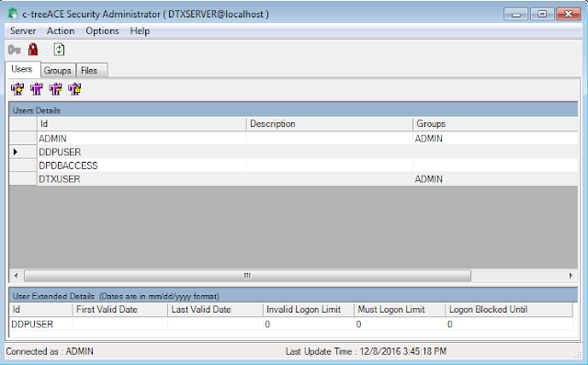Sort by the Id column in Users Details

tap(142, 124)
